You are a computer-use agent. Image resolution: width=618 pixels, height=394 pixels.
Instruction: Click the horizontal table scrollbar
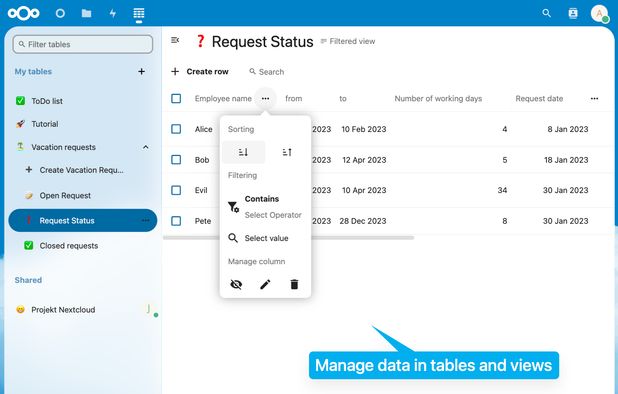pyautogui.click(x=289, y=238)
